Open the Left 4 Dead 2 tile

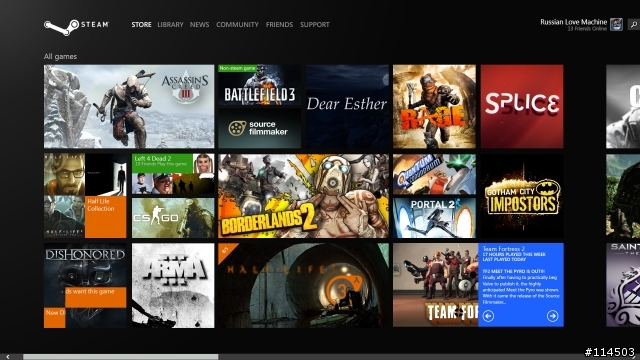point(173,174)
